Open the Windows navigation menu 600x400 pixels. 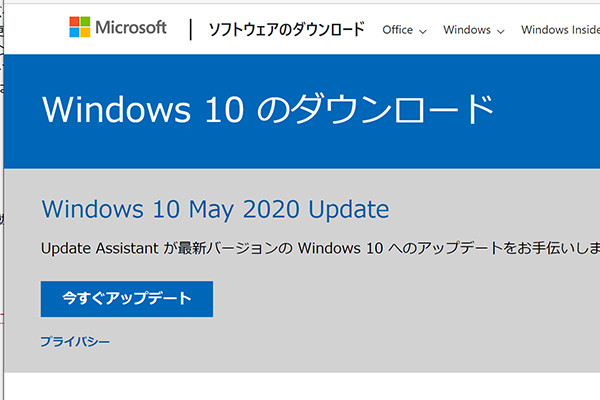pos(467,30)
